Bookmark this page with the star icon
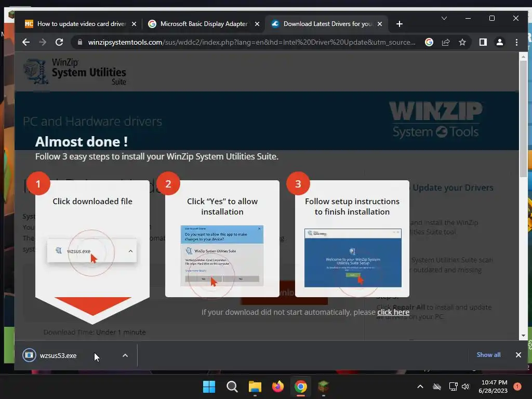Screen dimensions: 532x399 point(462,42)
